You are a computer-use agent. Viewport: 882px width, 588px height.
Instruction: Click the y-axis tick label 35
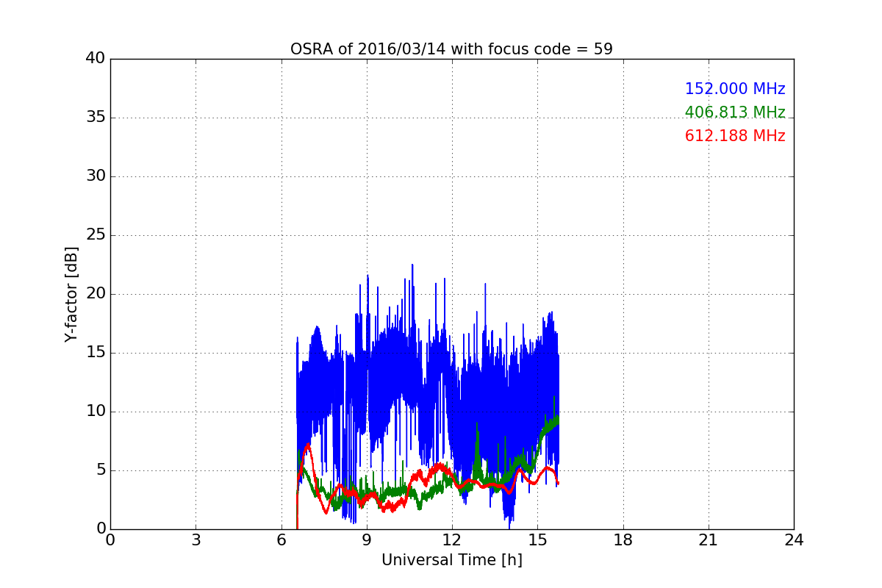pyautogui.click(x=96, y=118)
